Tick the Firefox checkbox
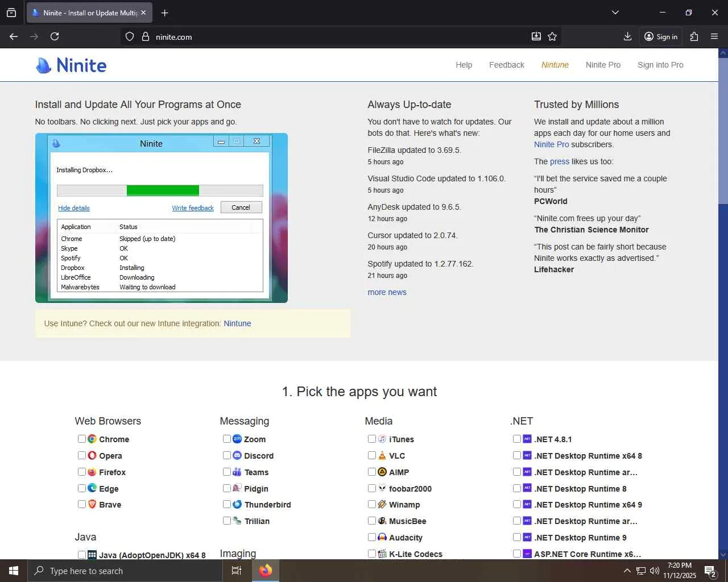The height and width of the screenshot is (582, 728). point(82,472)
